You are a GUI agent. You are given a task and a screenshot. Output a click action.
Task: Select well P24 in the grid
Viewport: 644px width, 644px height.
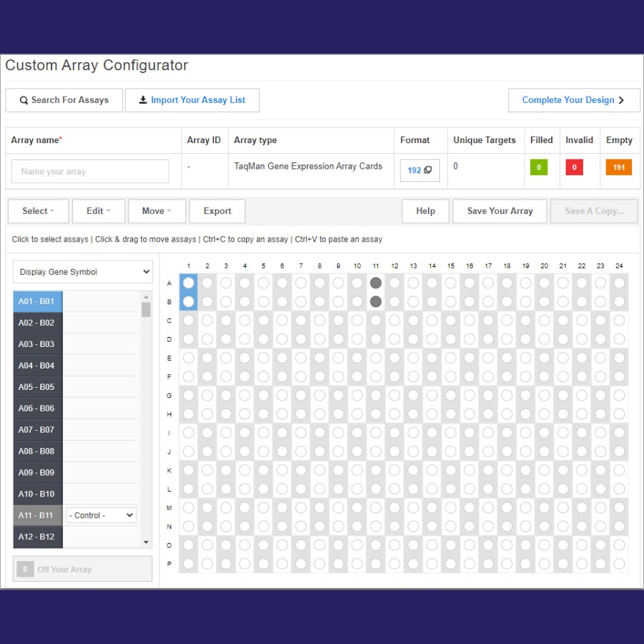pyautogui.click(x=619, y=564)
